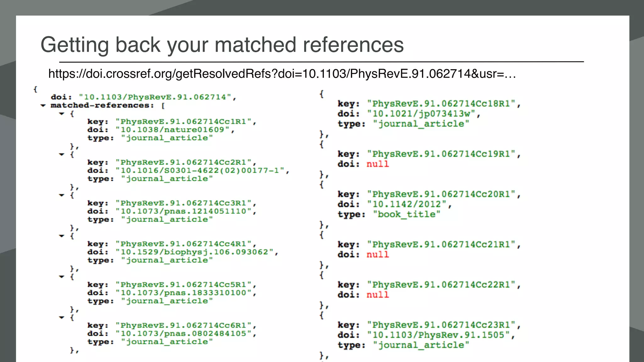Click type "journal_article" under the Cc6R1 key
Screen dimensions: 644x362
point(167,342)
